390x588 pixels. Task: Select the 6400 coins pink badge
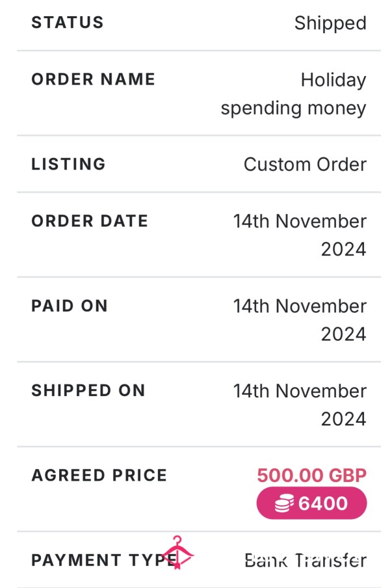tap(311, 503)
